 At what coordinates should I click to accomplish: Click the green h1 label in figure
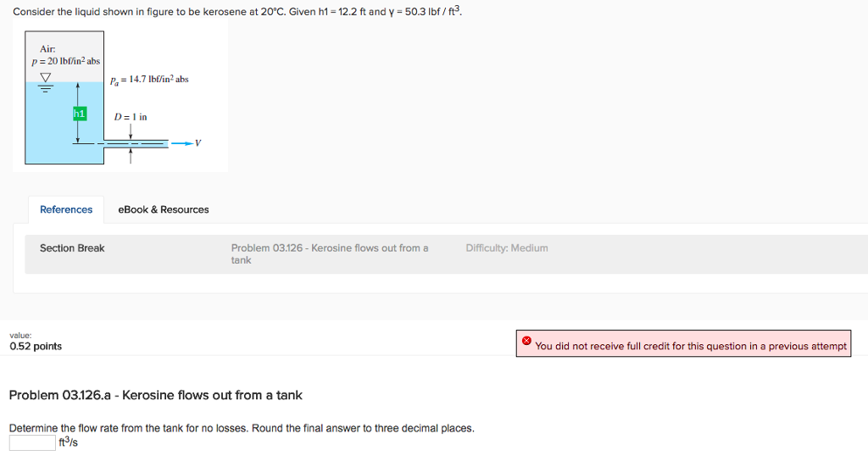point(80,114)
